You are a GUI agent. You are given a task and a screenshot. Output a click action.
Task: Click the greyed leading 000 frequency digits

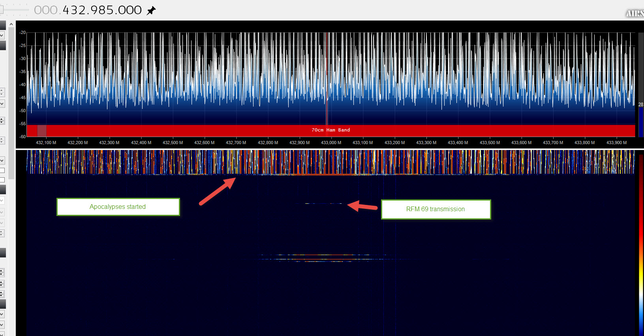46,10
